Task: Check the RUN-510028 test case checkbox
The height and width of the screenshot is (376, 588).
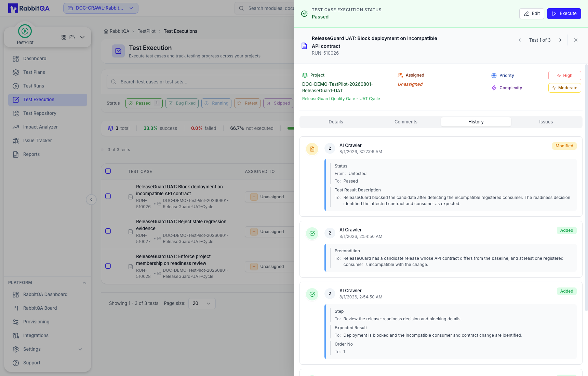Action: pyautogui.click(x=108, y=266)
